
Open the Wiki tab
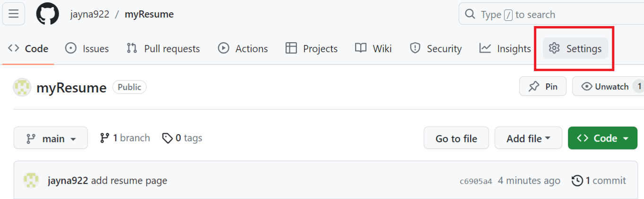[374, 48]
